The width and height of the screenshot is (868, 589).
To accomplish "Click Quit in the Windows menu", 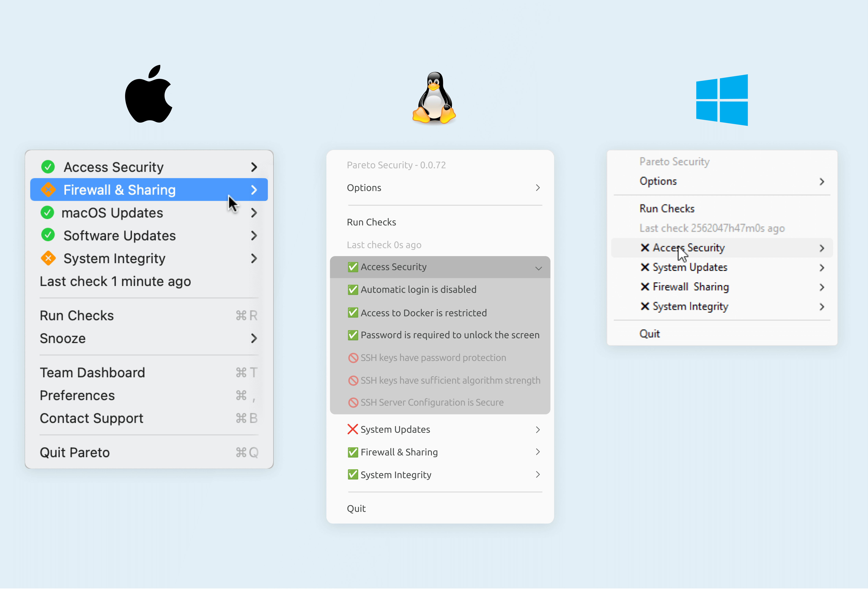I will pyautogui.click(x=722, y=333).
